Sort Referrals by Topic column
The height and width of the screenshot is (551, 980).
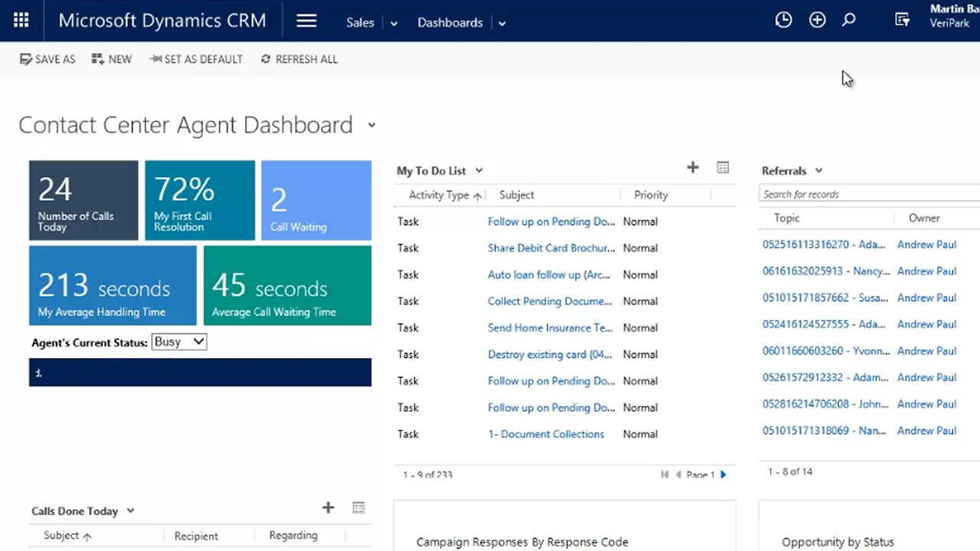[787, 218]
